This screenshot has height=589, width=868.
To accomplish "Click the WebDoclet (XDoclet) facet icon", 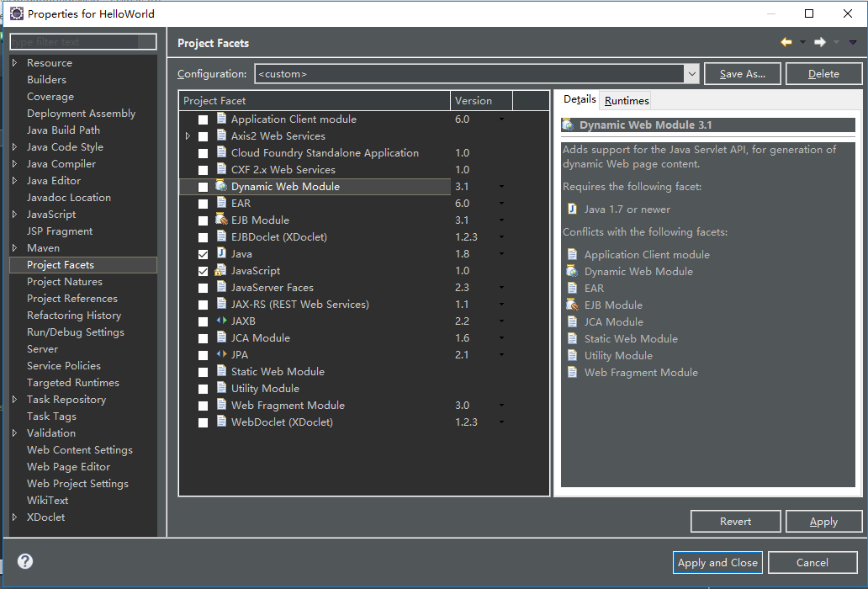I will pyautogui.click(x=221, y=422).
